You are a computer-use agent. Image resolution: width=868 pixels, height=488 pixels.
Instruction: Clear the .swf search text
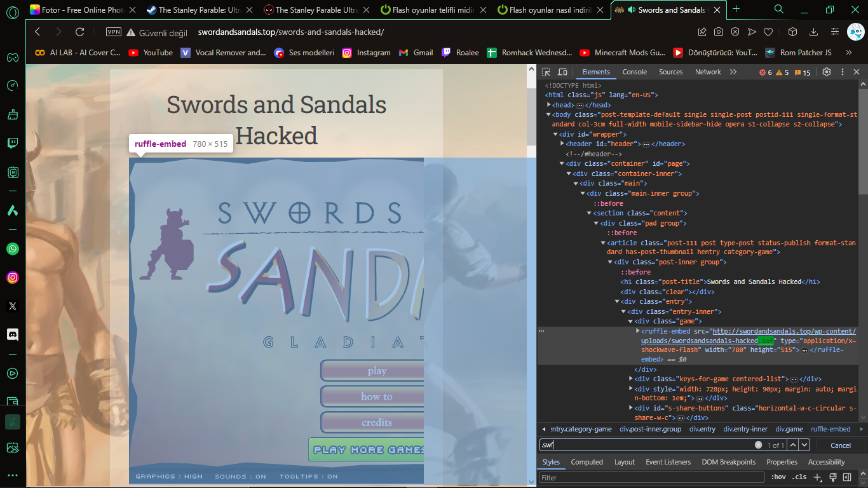point(758,445)
